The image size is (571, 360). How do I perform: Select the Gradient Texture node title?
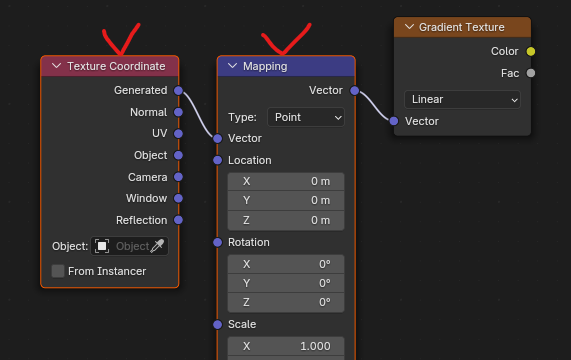[462, 27]
